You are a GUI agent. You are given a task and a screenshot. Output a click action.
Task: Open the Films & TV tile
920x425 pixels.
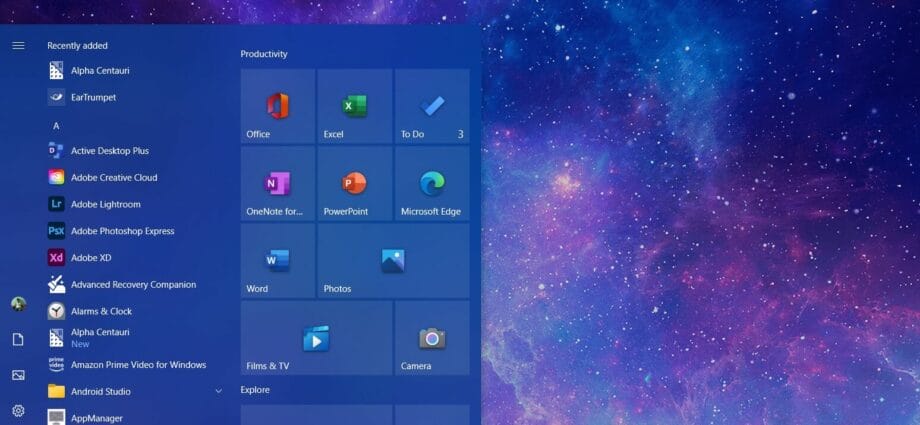pos(316,338)
